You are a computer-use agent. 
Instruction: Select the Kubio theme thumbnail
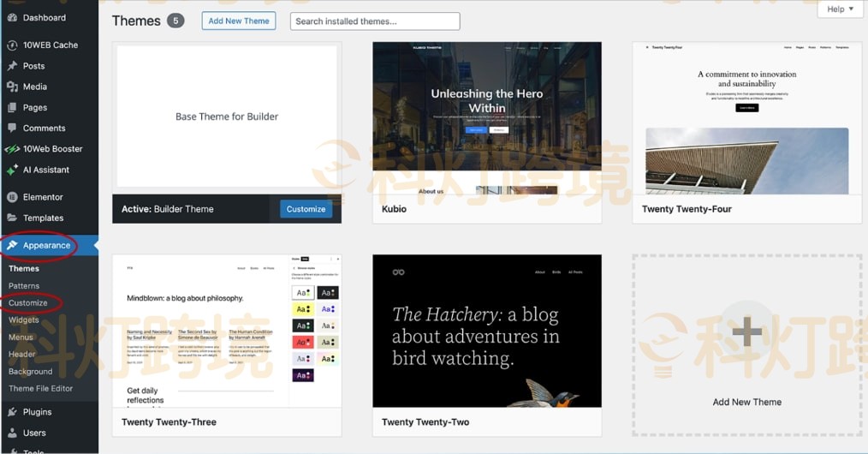(486, 118)
